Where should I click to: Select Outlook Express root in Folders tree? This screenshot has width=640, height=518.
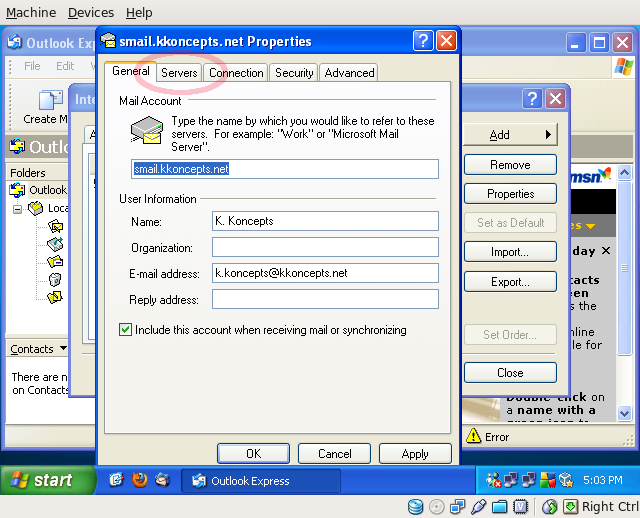48,190
